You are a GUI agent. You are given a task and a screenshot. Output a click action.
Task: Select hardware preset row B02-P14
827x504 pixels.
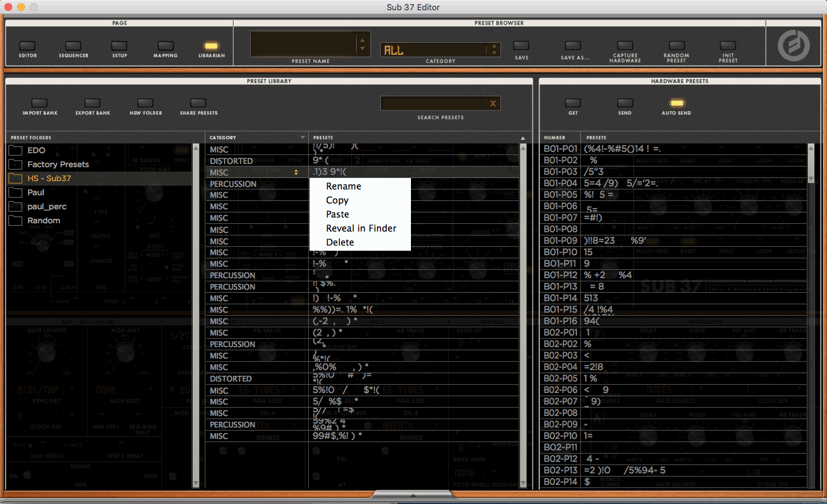pos(673,482)
